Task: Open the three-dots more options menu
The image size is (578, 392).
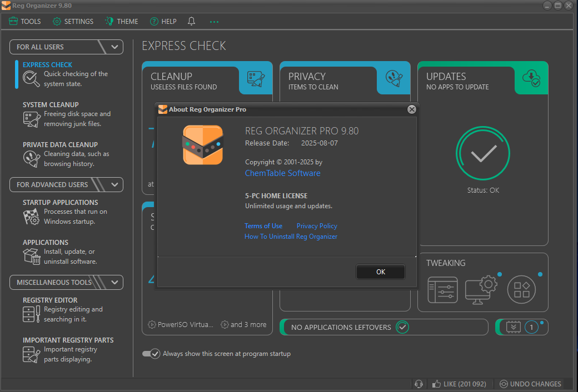Action: [x=214, y=22]
